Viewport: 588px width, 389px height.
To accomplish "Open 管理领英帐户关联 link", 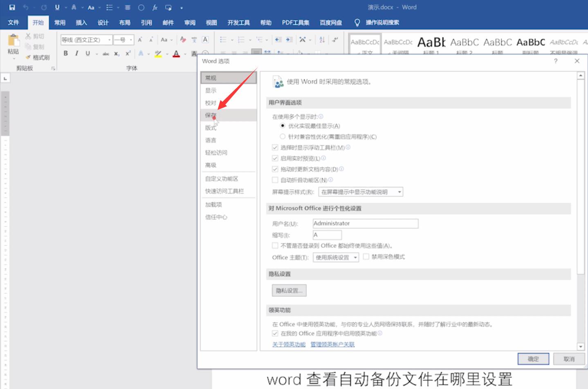I will [x=332, y=344].
